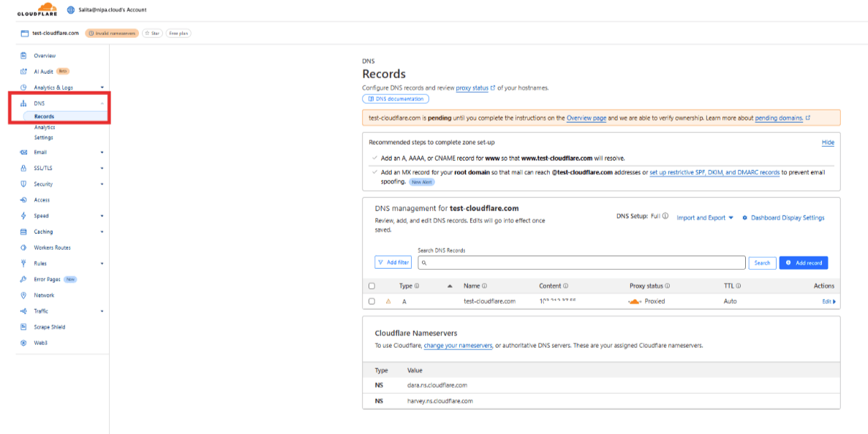Open the account globe icon
868x434 pixels.
coord(71,10)
